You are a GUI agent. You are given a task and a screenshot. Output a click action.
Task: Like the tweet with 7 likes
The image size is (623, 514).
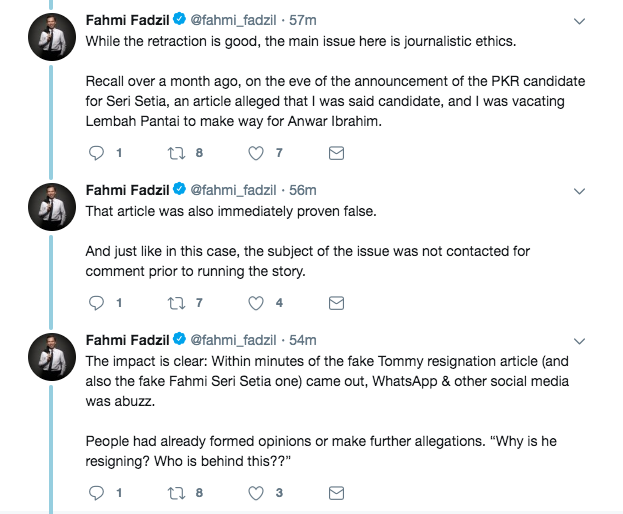pyautogui.click(x=256, y=153)
